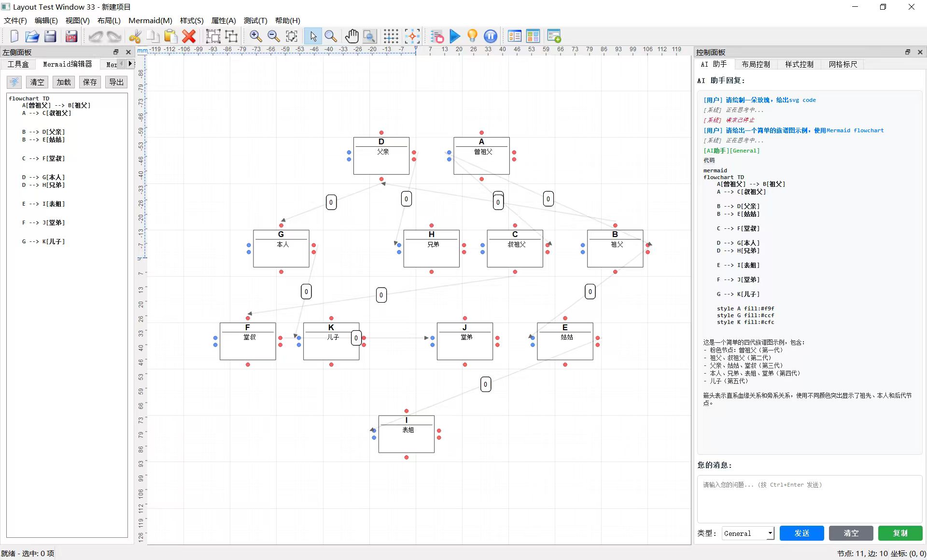The height and width of the screenshot is (560, 927).
Task: Click the top red port of node G
Action: tap(281, 225)
